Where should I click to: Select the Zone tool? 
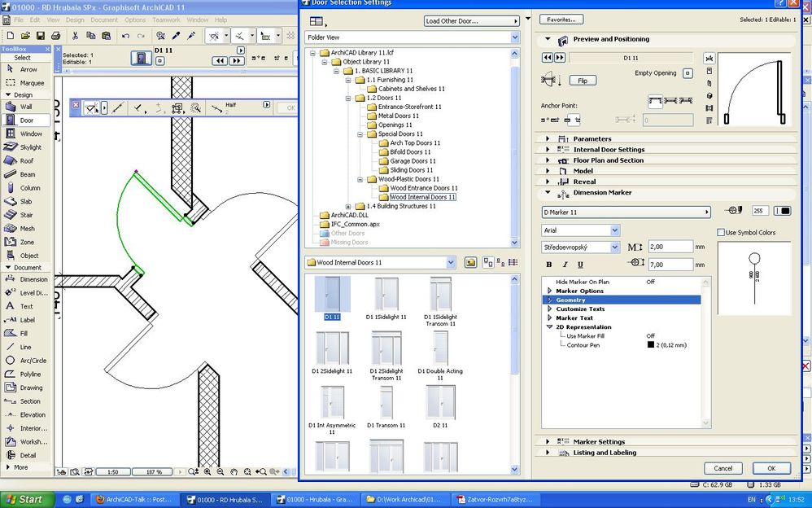(25, 242)
